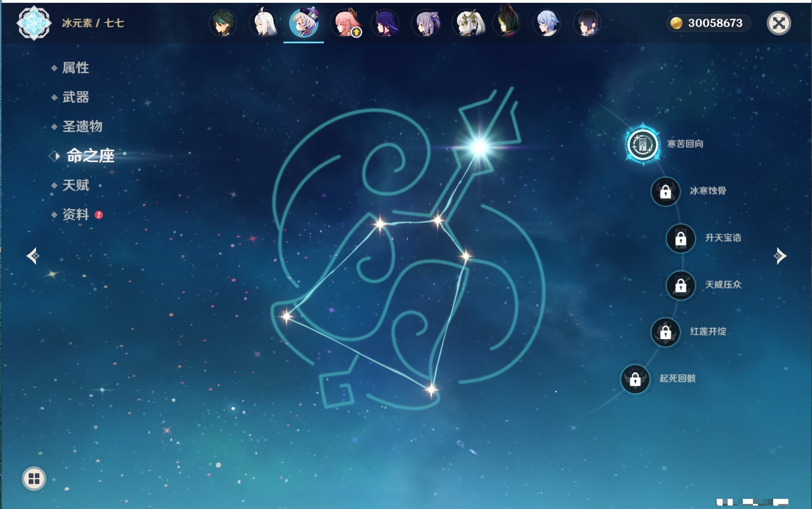Select the lavender twin-tail character portrait
Image resolution: width=812 pixels, height=509 pixels.
426,23
